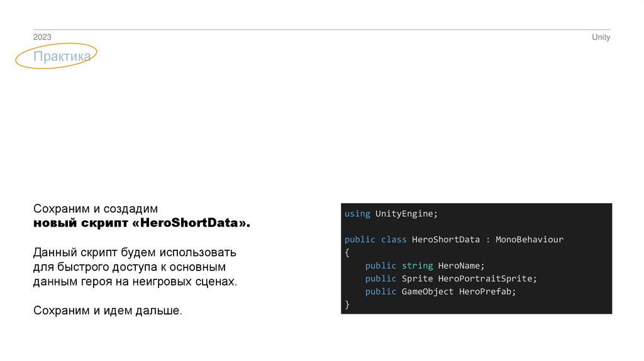The image size is (644, 361).
Task: Click the 2023 label in the header
Action: click(x=42, y=37)
